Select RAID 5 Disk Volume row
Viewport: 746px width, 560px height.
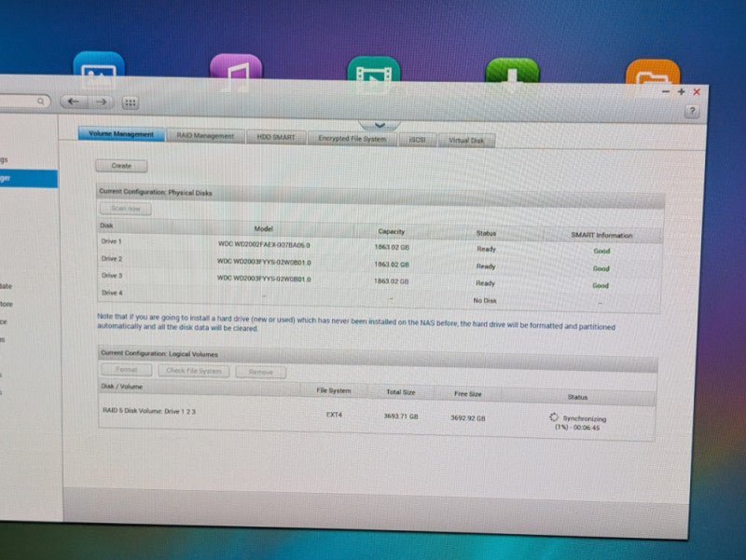[377, 417]
